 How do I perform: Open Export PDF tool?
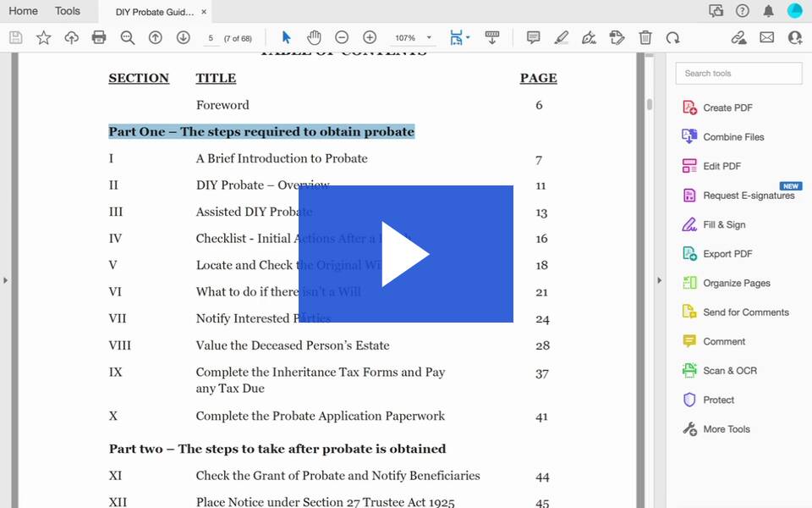click(718, 253)
